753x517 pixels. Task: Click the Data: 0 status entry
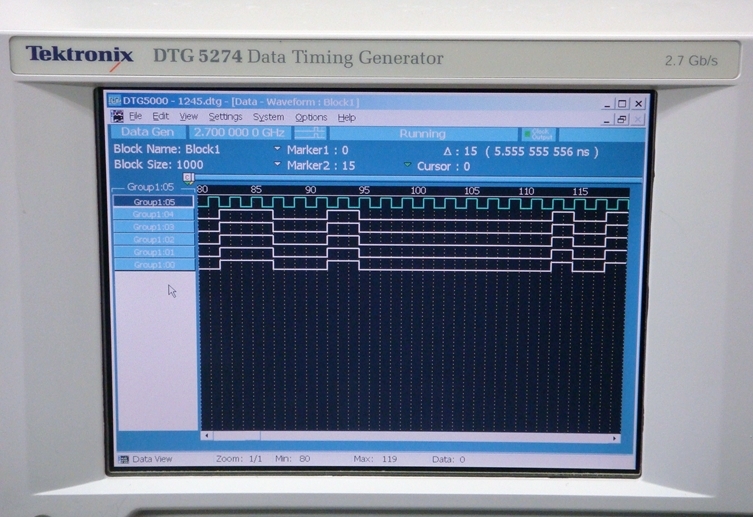(449, 459)
